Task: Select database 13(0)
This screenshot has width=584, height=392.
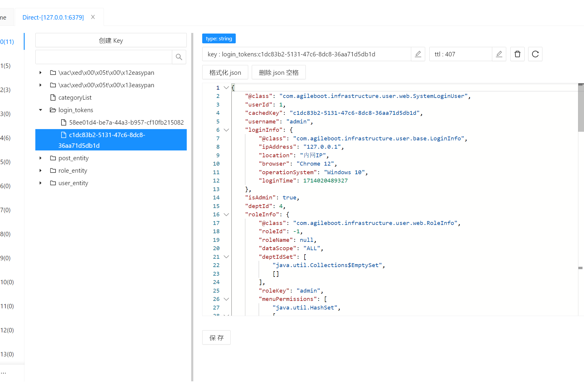Action: click(7, 354)
